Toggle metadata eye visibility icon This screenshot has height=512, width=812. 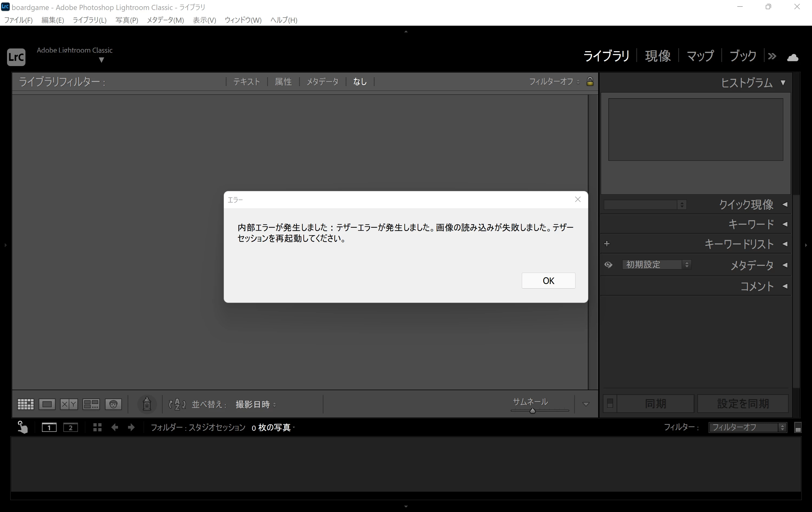pos(608,265)
